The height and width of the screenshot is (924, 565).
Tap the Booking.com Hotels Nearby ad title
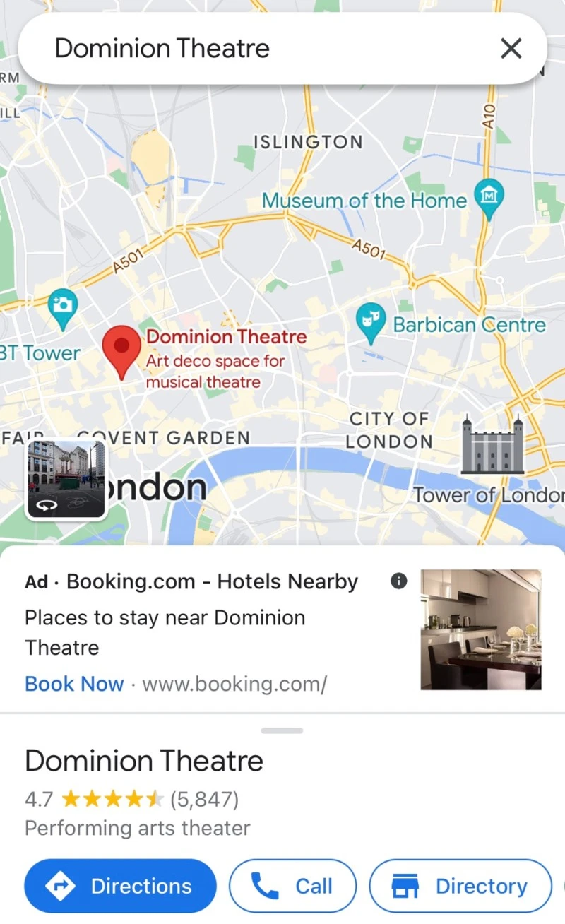pyautogui.click(x=212, y=581)
